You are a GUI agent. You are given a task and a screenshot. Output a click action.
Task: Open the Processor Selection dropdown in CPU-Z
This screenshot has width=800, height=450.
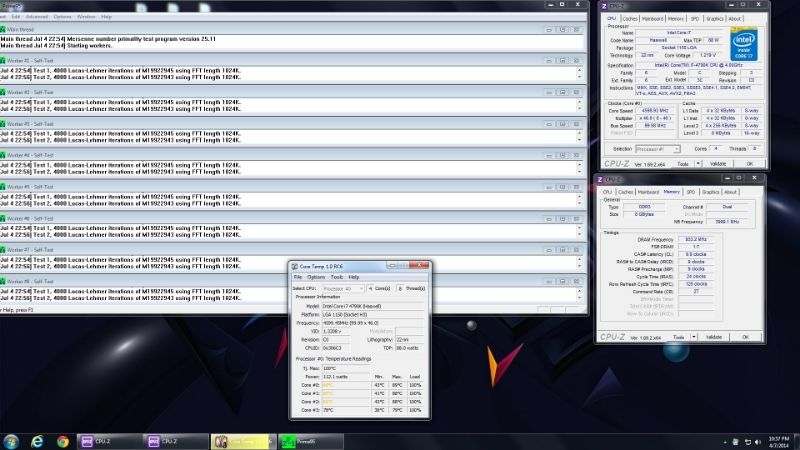click(x=658, y=149)
